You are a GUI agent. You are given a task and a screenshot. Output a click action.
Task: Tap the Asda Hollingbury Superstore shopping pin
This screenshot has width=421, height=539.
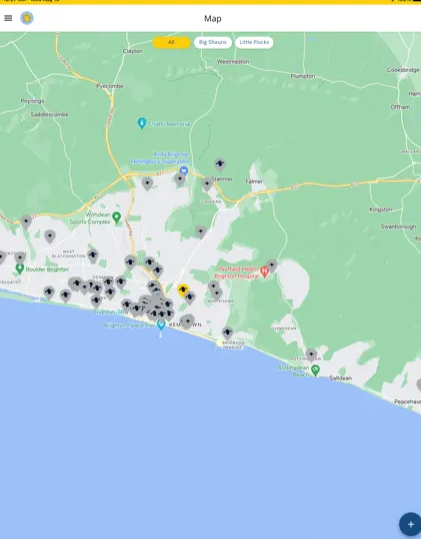point(184,170)
